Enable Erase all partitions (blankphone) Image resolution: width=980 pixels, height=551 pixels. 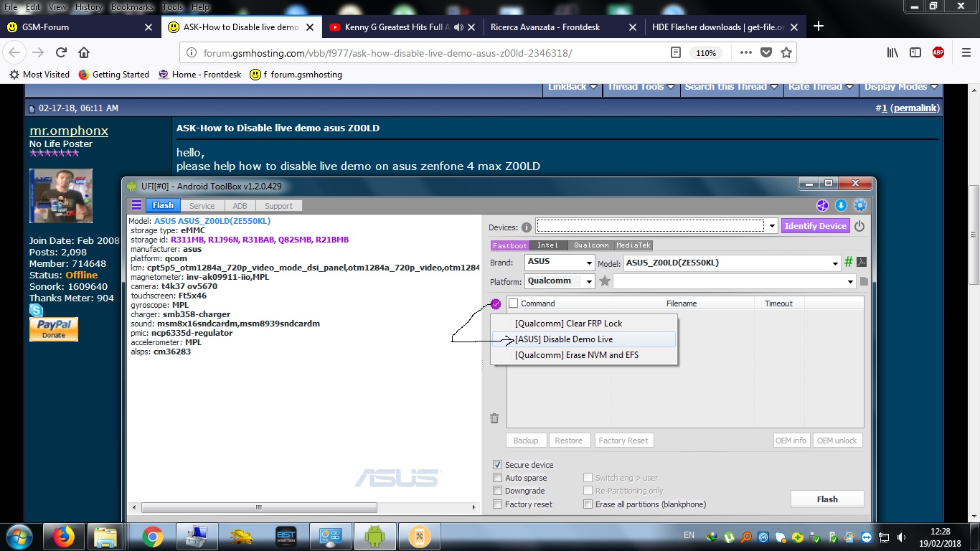[588, 504]
